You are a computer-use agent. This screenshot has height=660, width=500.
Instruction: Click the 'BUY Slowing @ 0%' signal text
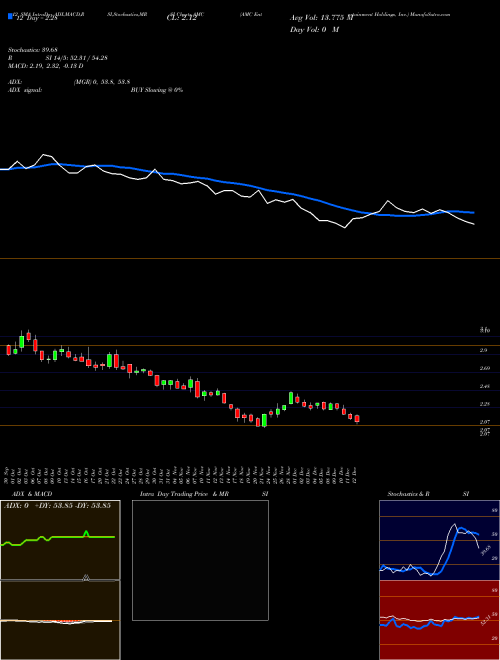tap(157, 90)
